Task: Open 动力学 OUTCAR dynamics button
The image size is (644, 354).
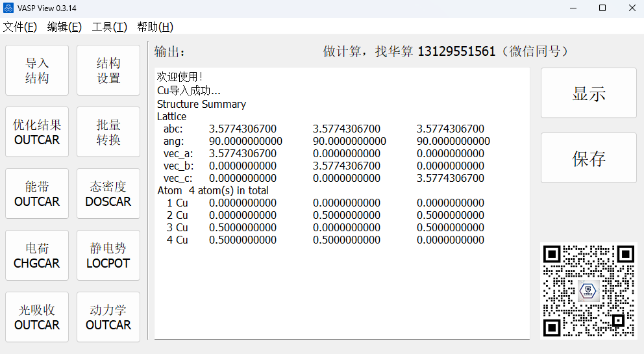Action: [108, 318]
